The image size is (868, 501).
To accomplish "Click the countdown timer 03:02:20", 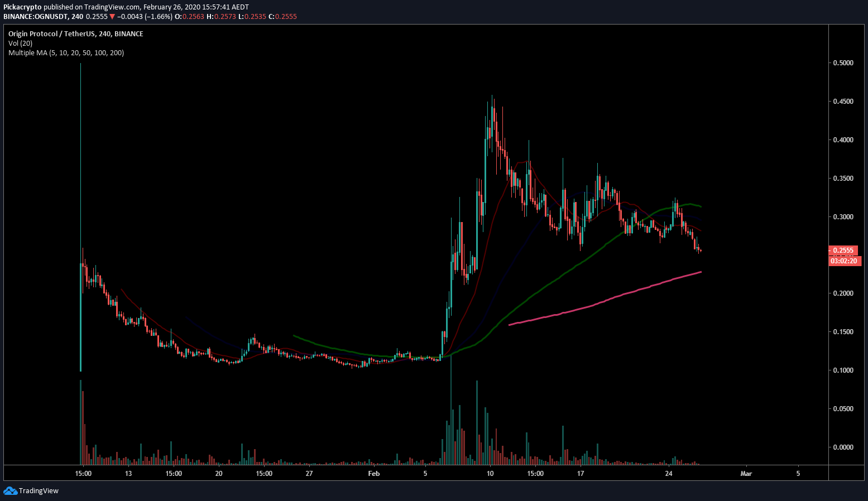I will tap(843, 261).
